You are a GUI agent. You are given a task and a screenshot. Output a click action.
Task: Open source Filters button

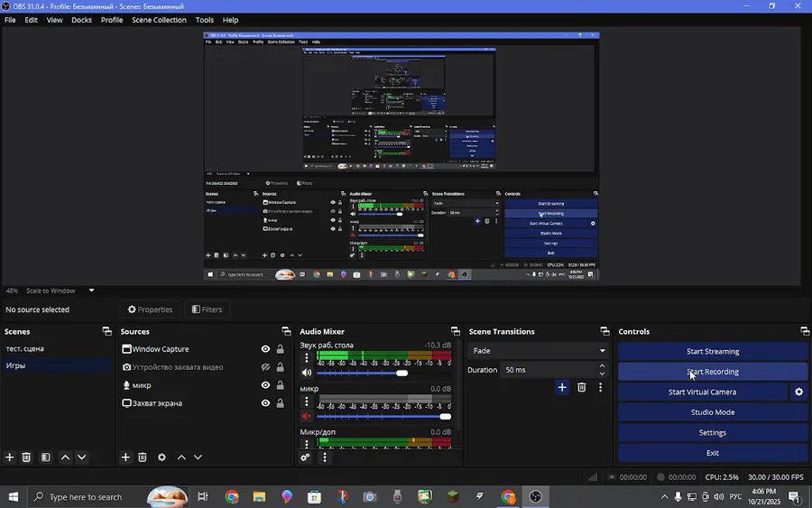click(208, 309)
